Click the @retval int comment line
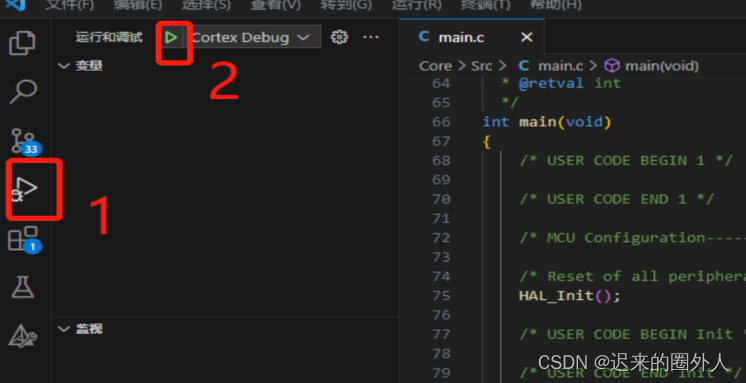Screen dimensions: 746x383 point(561,83)
